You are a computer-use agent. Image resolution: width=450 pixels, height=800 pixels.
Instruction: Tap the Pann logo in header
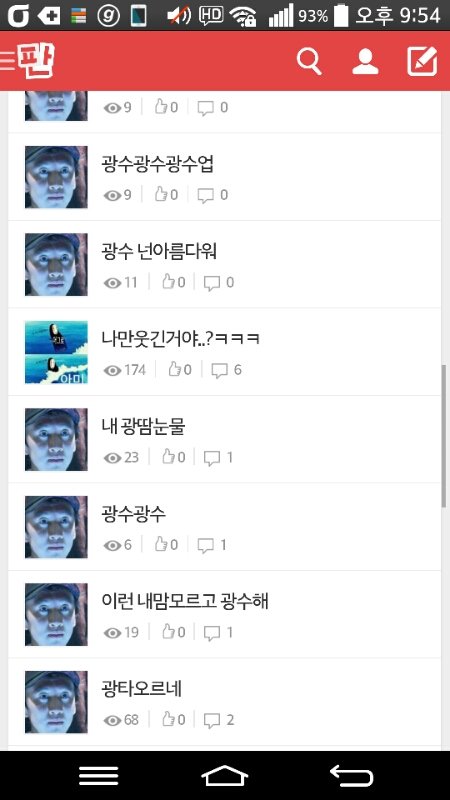(36, 60)
